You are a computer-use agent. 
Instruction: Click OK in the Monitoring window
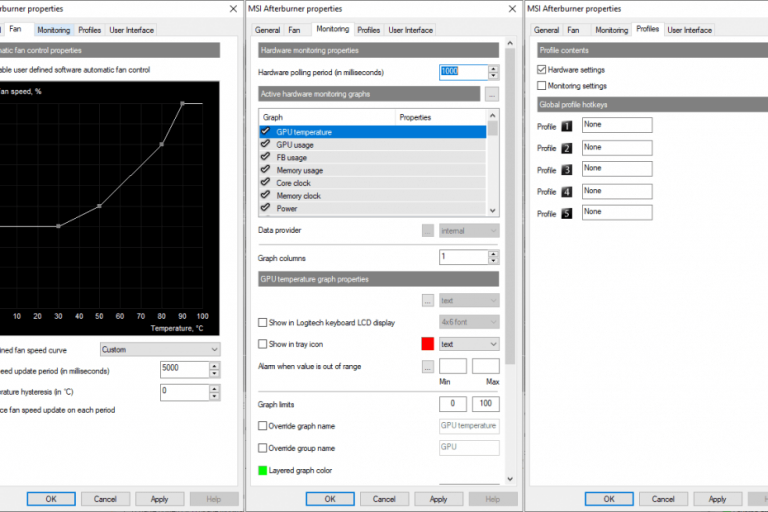tap(330, 499)
